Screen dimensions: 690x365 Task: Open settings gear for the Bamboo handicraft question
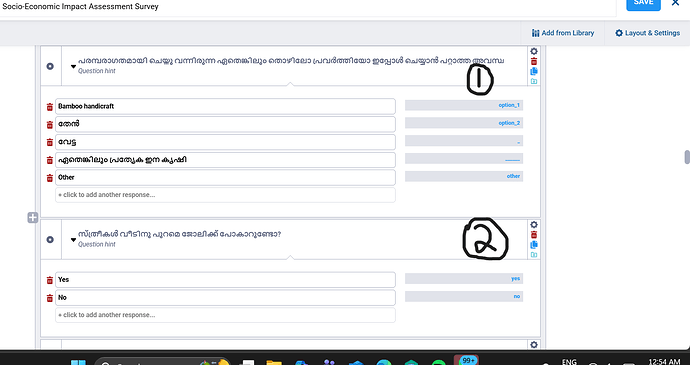534,52
